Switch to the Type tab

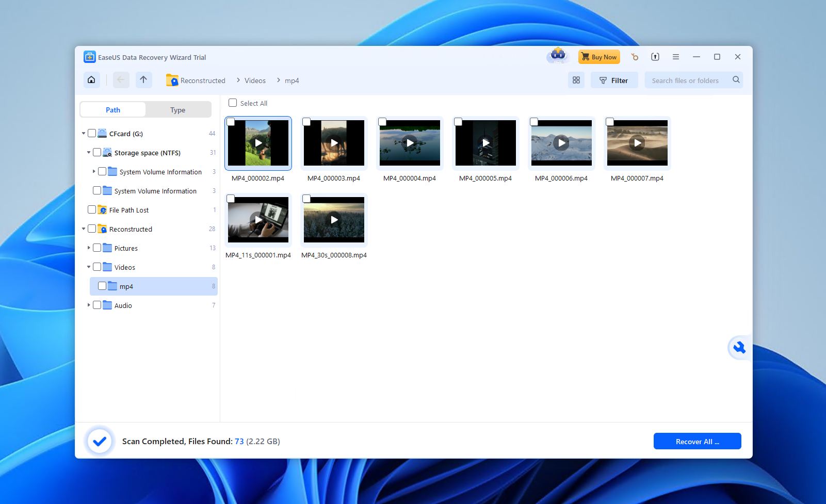(177, 109)
